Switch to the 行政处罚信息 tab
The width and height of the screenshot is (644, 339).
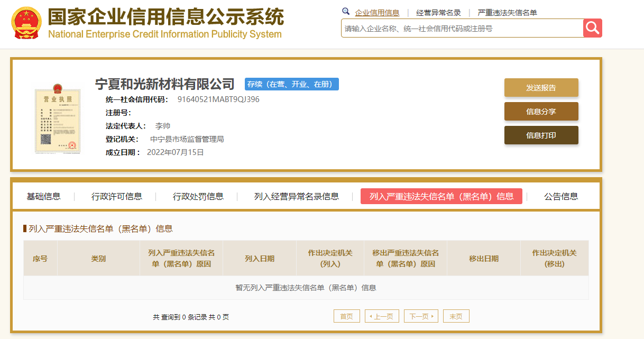198,196
